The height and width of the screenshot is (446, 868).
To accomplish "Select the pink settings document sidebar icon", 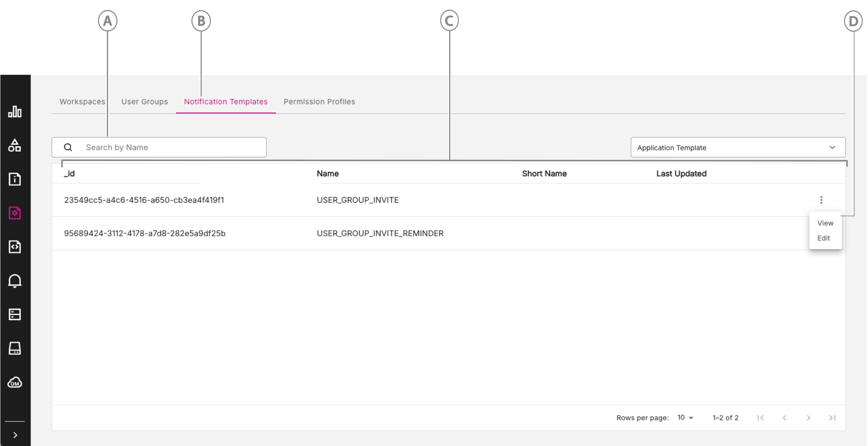I will click(15, 213).
